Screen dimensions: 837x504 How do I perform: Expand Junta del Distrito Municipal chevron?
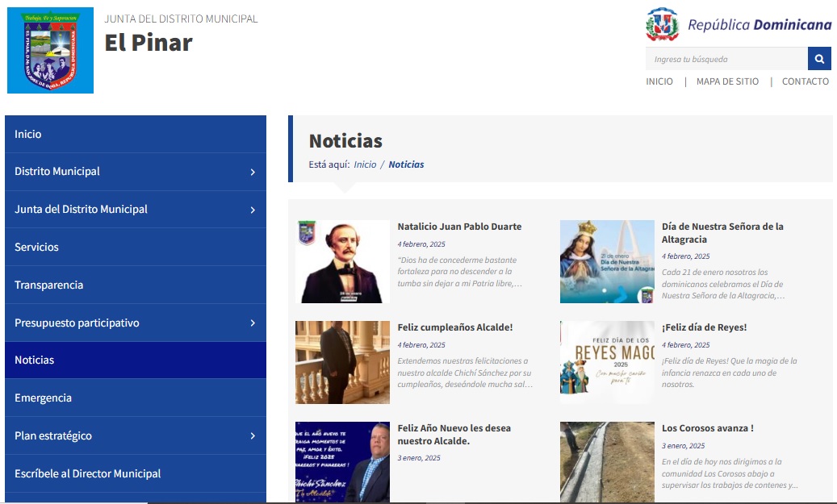[253, 210]
